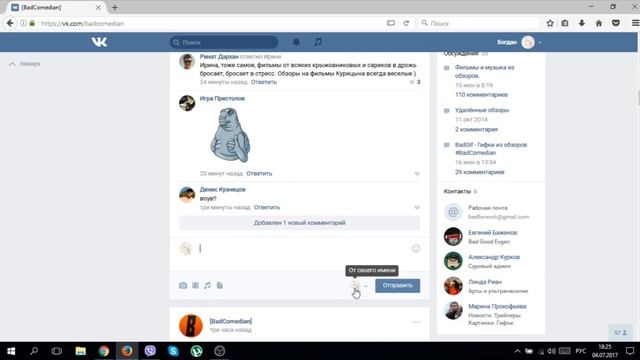Viewport: 640px width, 360px height.
Task: Expand Богдан profile menu arrow
Action: click(x=540, y=42)
